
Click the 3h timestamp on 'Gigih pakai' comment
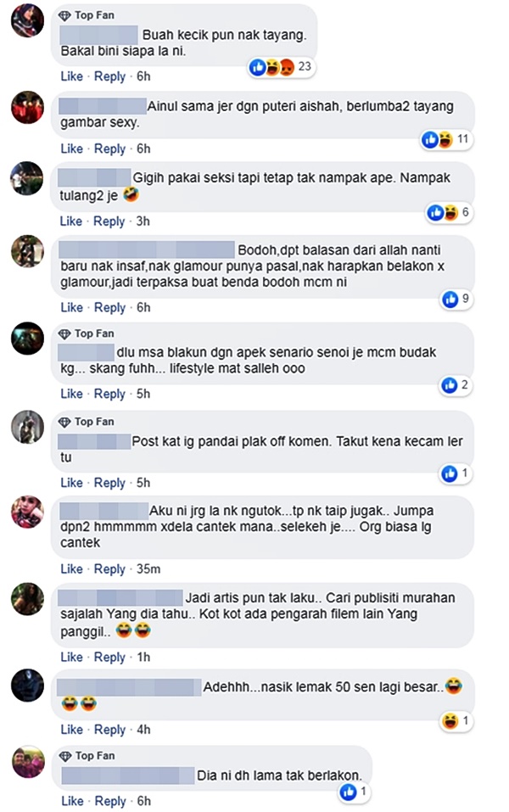tap(143, 221)
